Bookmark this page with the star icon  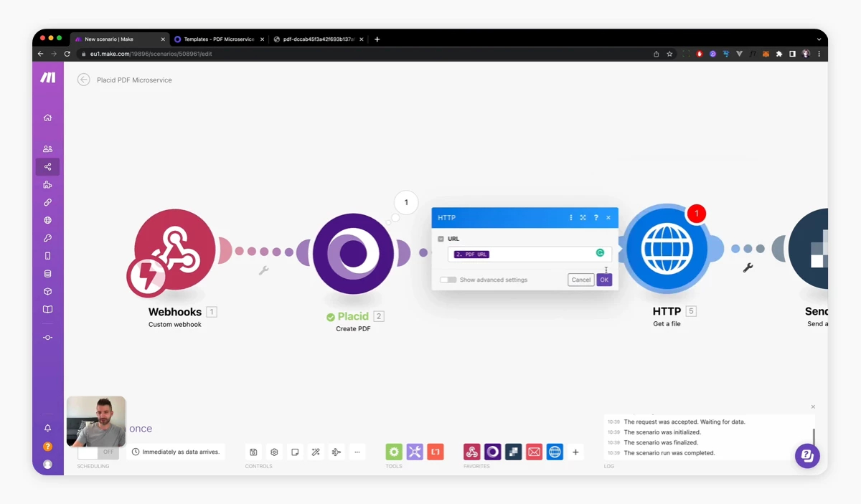pos(669,54)
